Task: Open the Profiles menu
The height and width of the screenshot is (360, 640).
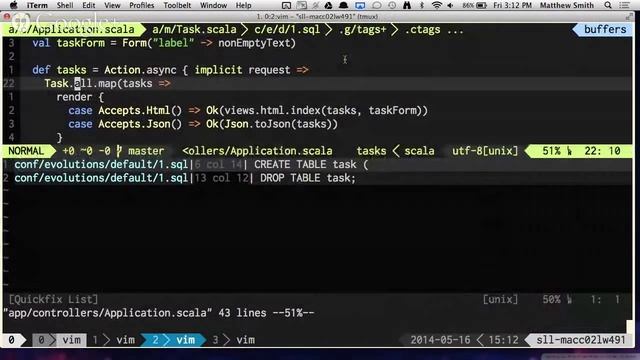Action: pos(142,5)
